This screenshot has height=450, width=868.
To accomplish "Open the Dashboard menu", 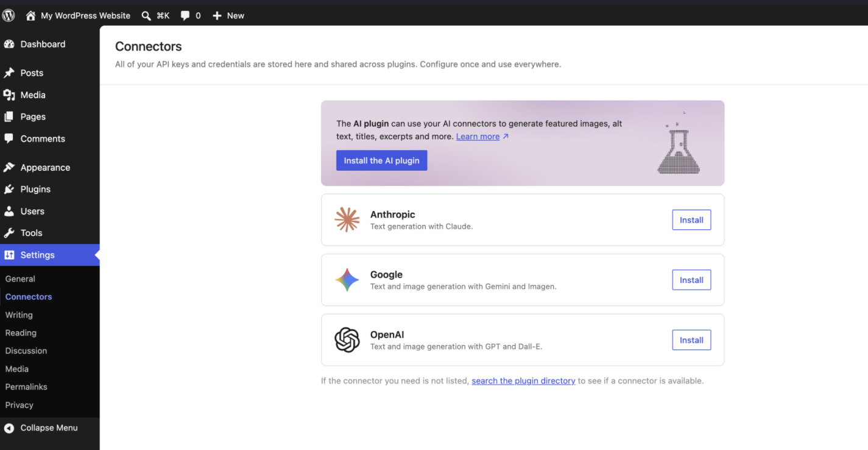I will (50, 44).
